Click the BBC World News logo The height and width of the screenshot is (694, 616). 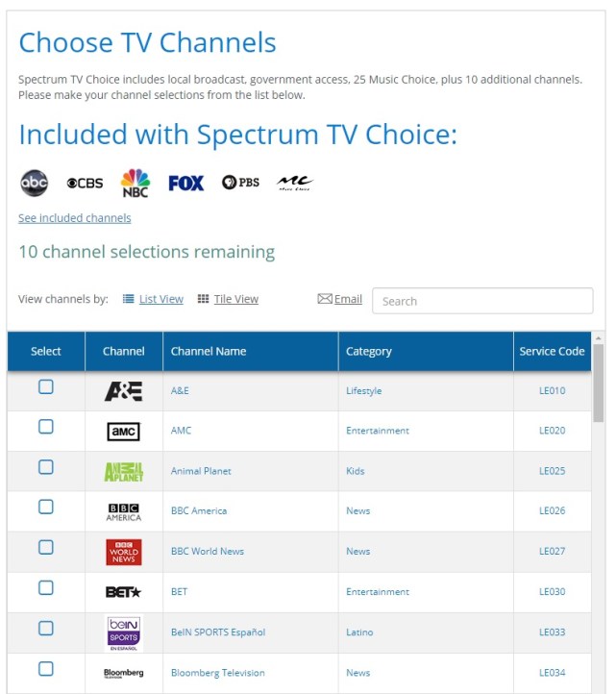pos(123,552)
